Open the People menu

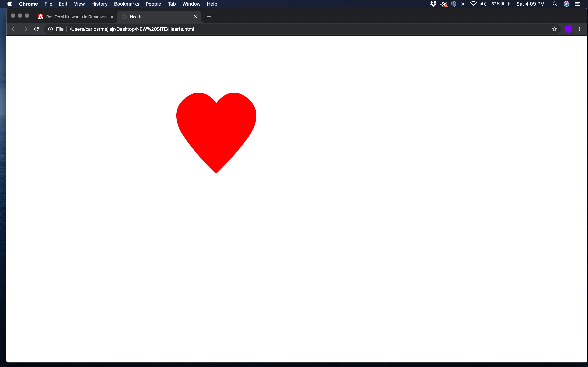[153, 4]
